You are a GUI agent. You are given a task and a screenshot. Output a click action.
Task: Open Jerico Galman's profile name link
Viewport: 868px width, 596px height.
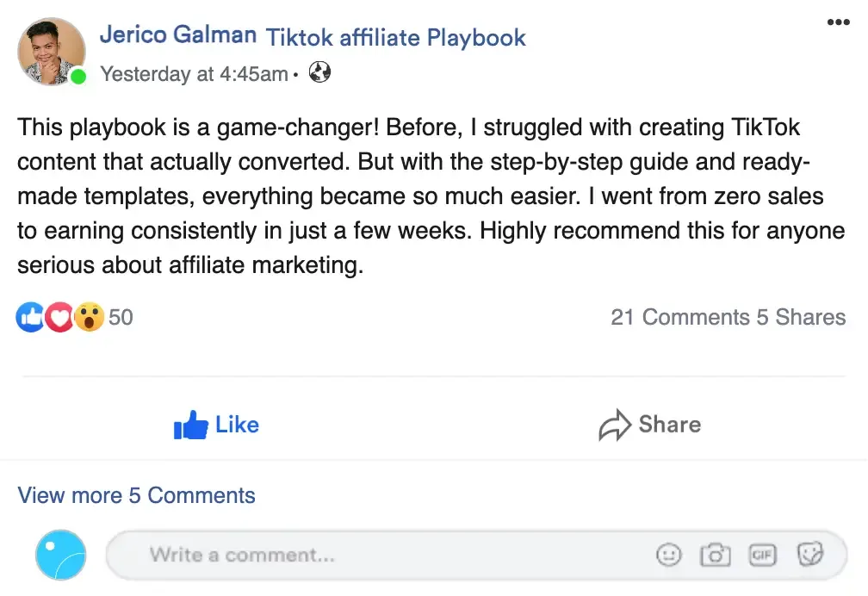pyautogui.click(x=178, y=35)
